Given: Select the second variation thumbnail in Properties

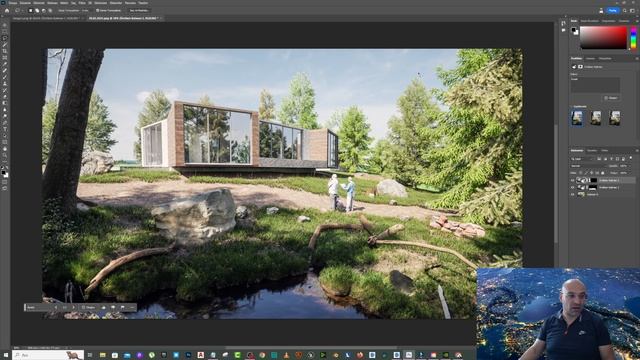Looking at the screenshot, I should (x=596, y=118).
